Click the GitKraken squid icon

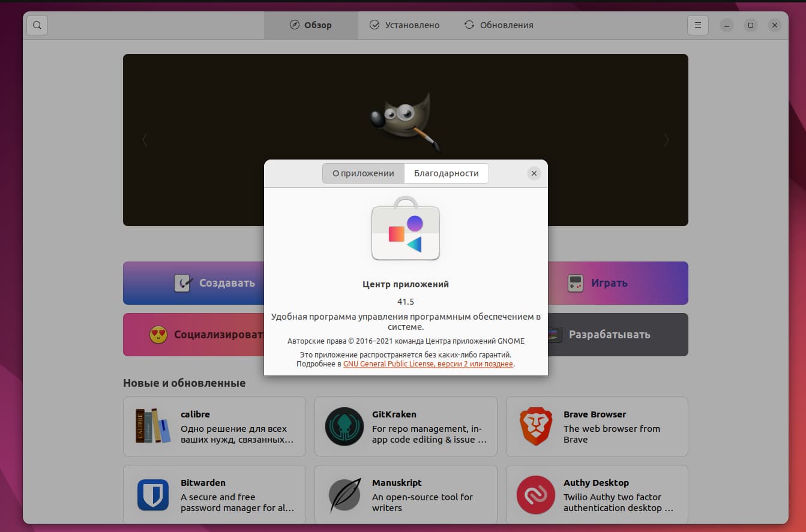click(x=344, y=426)
